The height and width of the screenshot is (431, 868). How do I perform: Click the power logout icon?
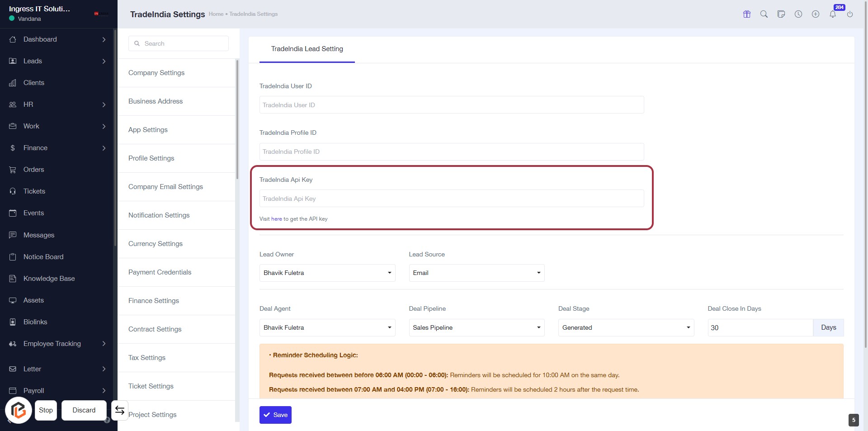coord(850,14)
